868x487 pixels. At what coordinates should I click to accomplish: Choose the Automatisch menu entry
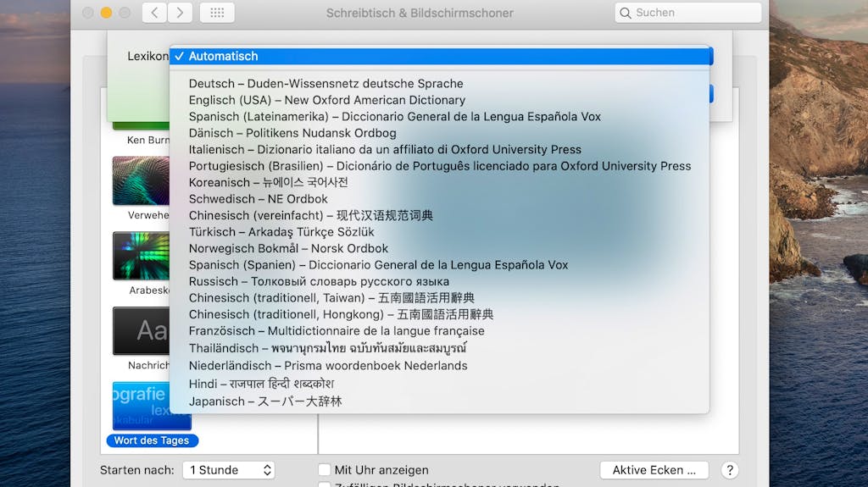[441, 56]
